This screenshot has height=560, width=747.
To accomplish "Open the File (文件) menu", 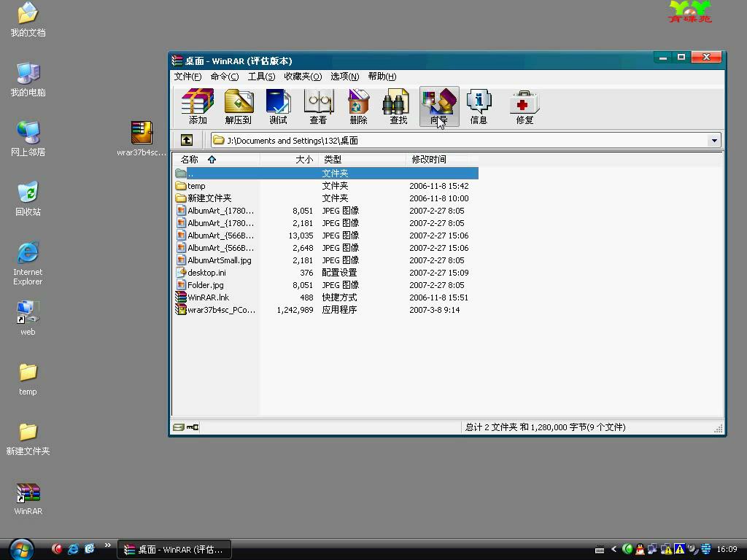I will click(x=187, y=77).
